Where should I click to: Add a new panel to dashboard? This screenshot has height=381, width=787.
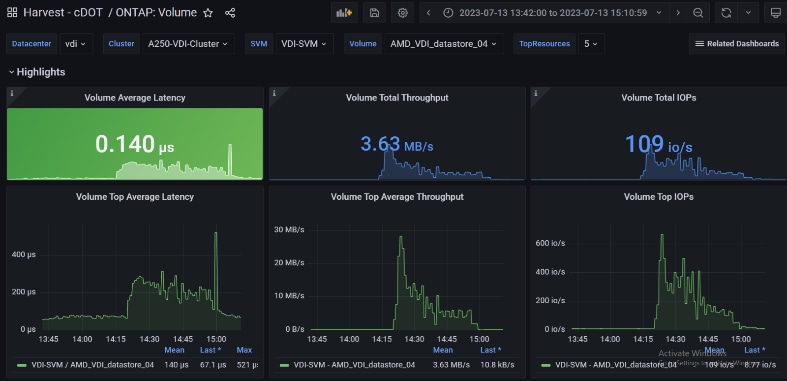pyautogui.click(x=344, y=13)
